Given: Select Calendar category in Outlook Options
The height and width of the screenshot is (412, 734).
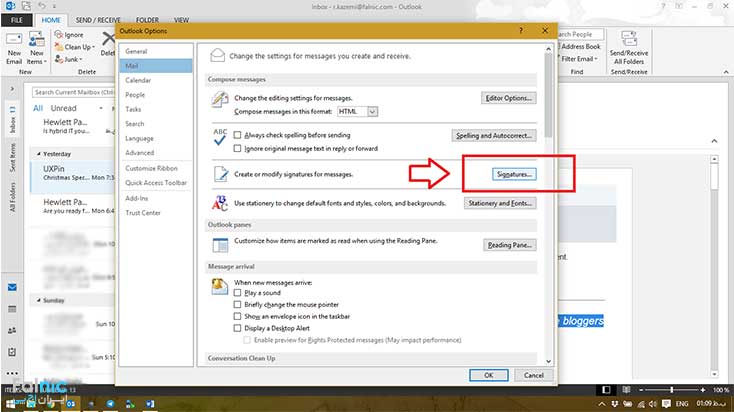Looking at the screenshot, I should pos(138,80).
